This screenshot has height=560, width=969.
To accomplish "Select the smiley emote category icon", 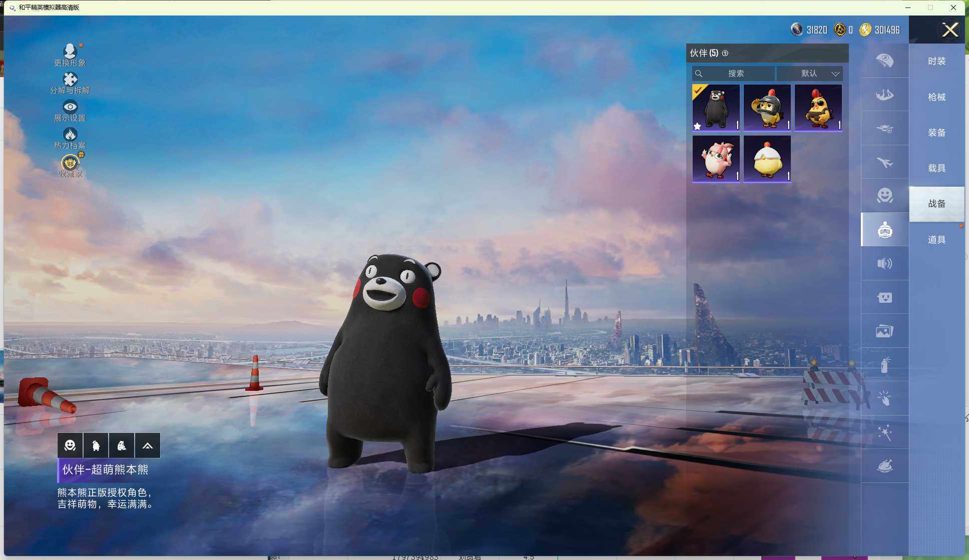I will [x=884, y=195].
